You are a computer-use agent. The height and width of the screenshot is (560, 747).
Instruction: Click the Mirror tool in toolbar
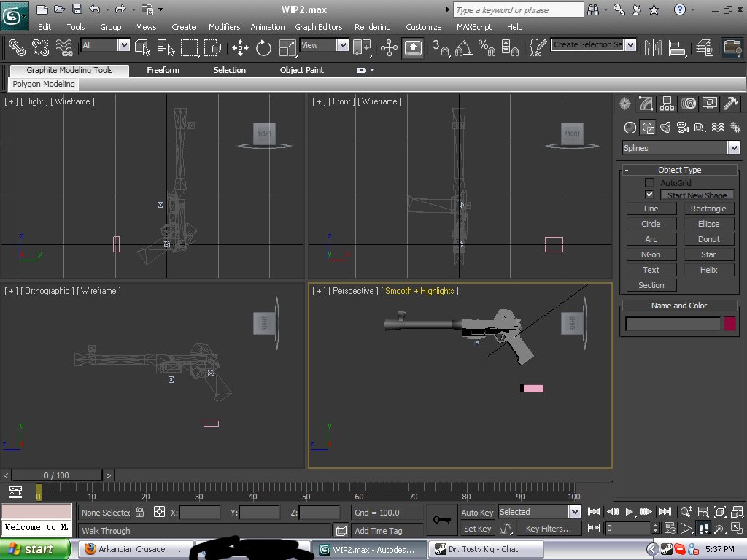653,48
